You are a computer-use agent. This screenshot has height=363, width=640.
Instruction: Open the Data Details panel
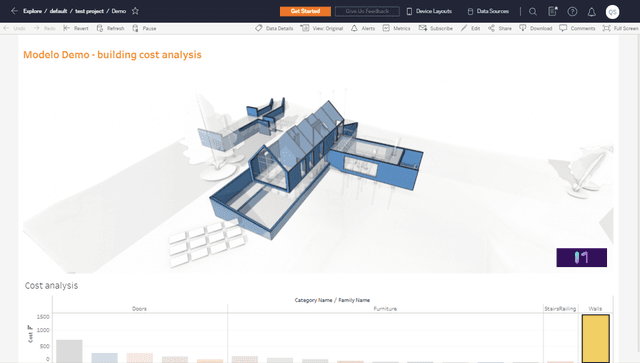click(274, 28)
